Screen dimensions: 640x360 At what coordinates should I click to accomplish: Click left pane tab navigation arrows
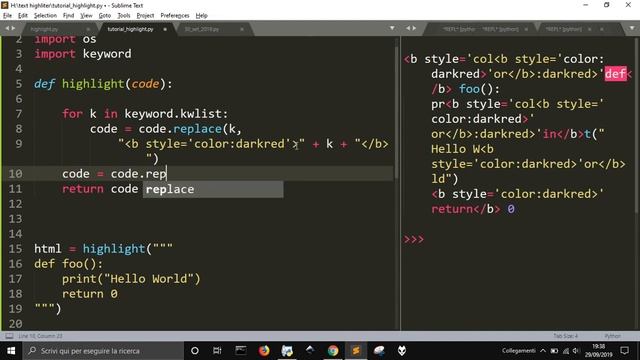[10, 28]
